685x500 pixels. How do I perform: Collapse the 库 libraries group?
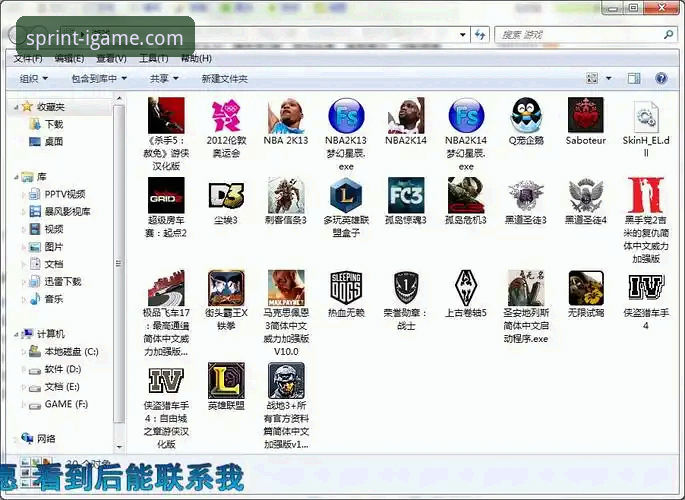[16, 177]
